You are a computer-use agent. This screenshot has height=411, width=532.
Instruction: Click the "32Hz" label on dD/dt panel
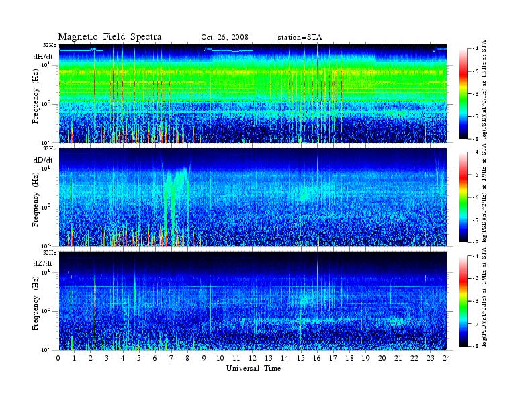[x=50, y=148]
